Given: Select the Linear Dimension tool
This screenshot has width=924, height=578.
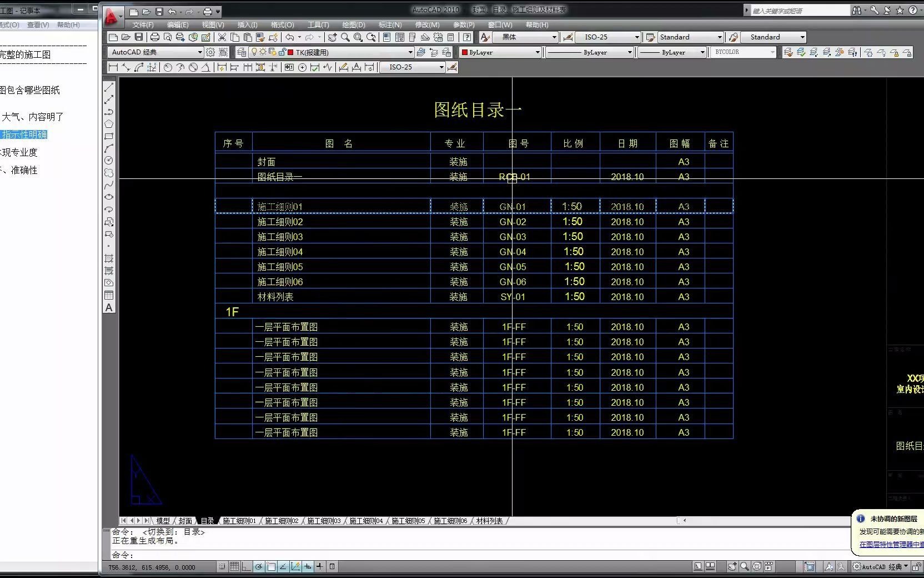Looking at the screenshot, I should 113,67.
